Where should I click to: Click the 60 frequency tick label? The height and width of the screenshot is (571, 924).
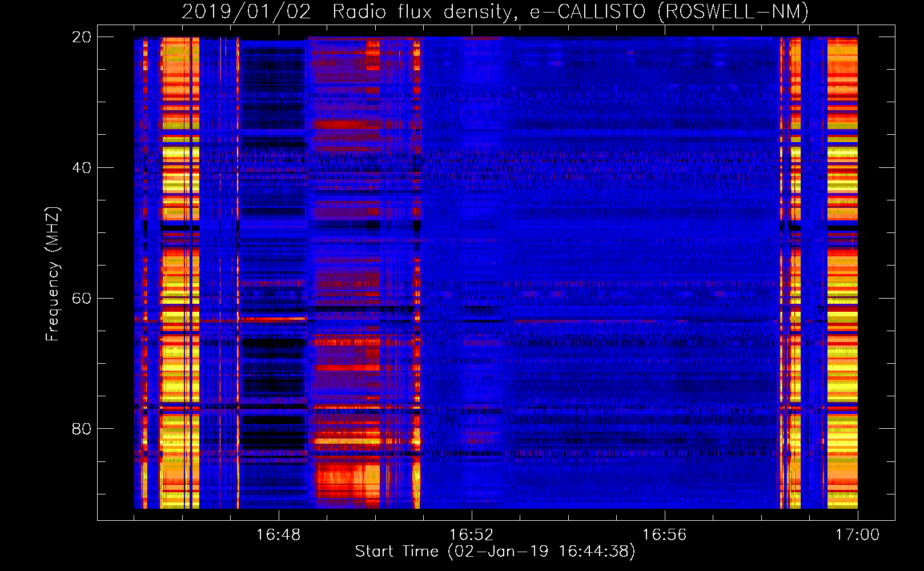(x=81, y=298)
